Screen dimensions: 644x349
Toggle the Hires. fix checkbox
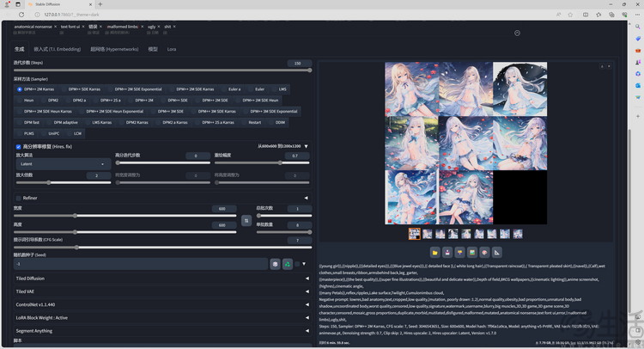tap(19, 147)
